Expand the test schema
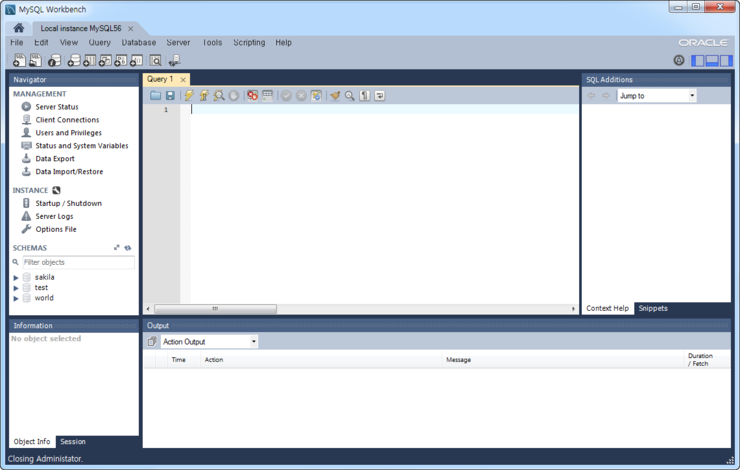Viewport: 740px width, 470px height. tap(16, 288)
